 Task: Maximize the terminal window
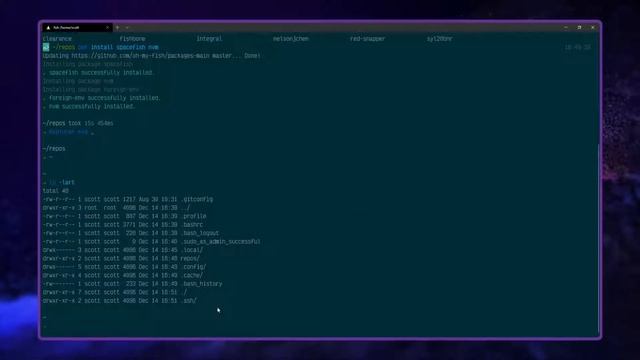[579, 28]
